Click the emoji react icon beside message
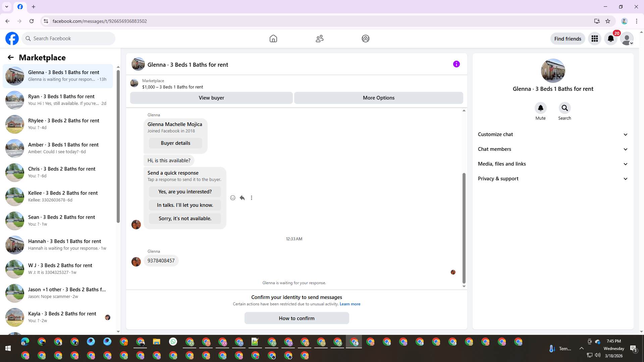Viewport: 644px width, 362px height. point(232,198)
